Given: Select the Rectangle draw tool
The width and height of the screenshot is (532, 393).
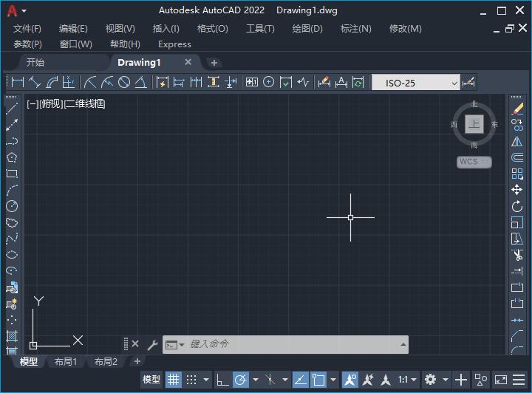Looking at the screenshot, I should (x=12, y=174).
